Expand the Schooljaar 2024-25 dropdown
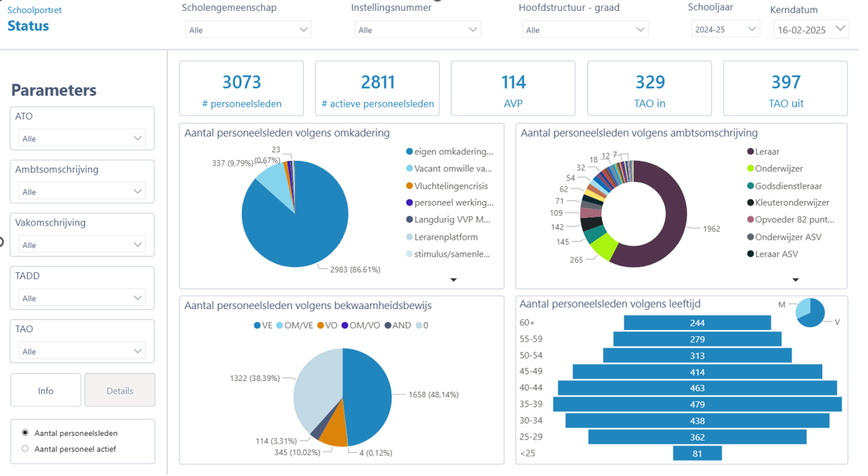 (725, 29)
